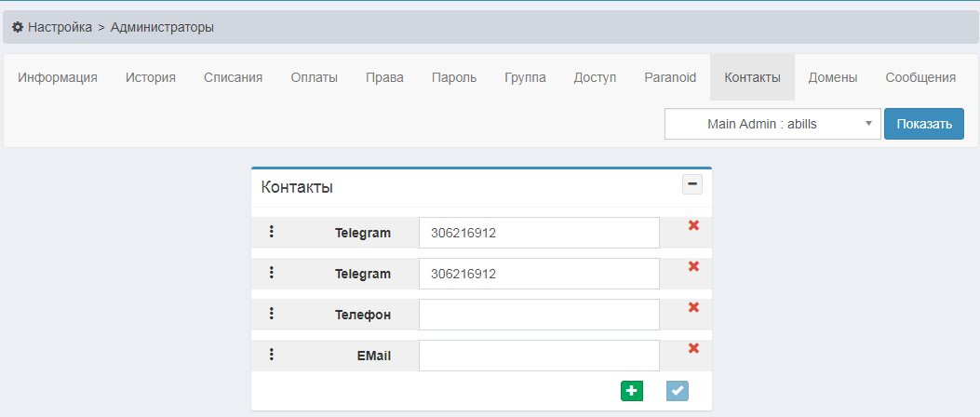This screenshot has width=980, height=417.
Task: Open the Сообщения tab
Action: (x=920, y=77)
